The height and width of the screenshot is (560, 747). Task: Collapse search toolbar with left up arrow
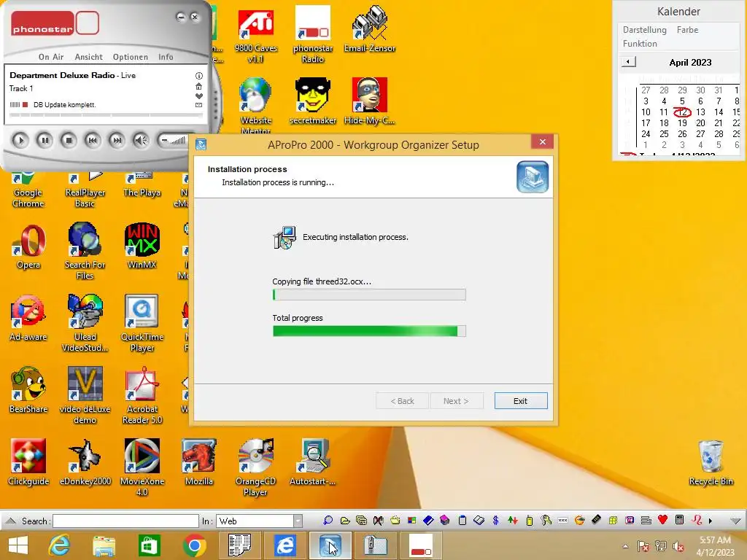(x=10, y=521)
